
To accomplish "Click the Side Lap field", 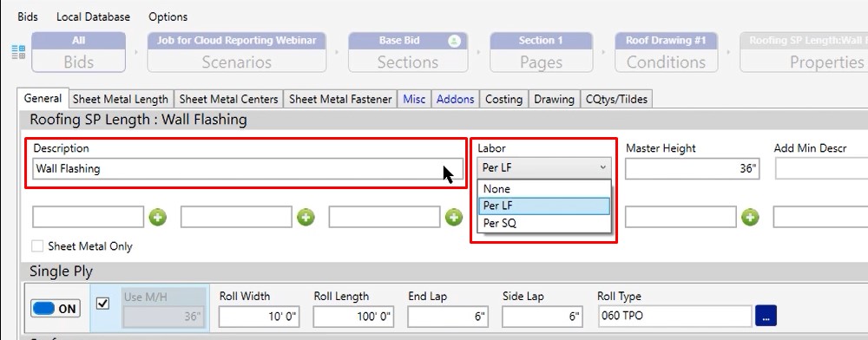I will coord(543,317).
